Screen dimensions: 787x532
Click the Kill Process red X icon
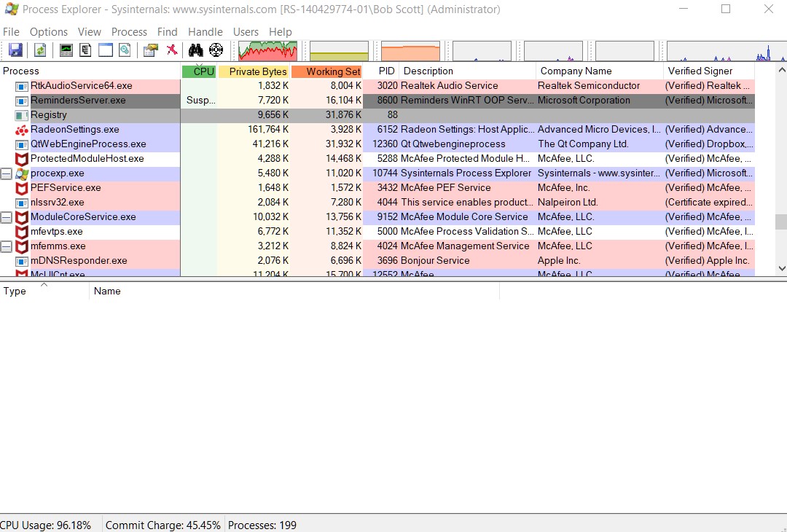pyautogui.click(x=172, y=50)
